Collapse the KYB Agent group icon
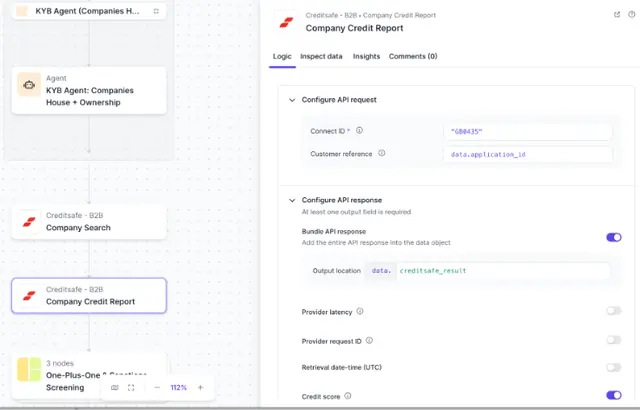 click(156, 11)
